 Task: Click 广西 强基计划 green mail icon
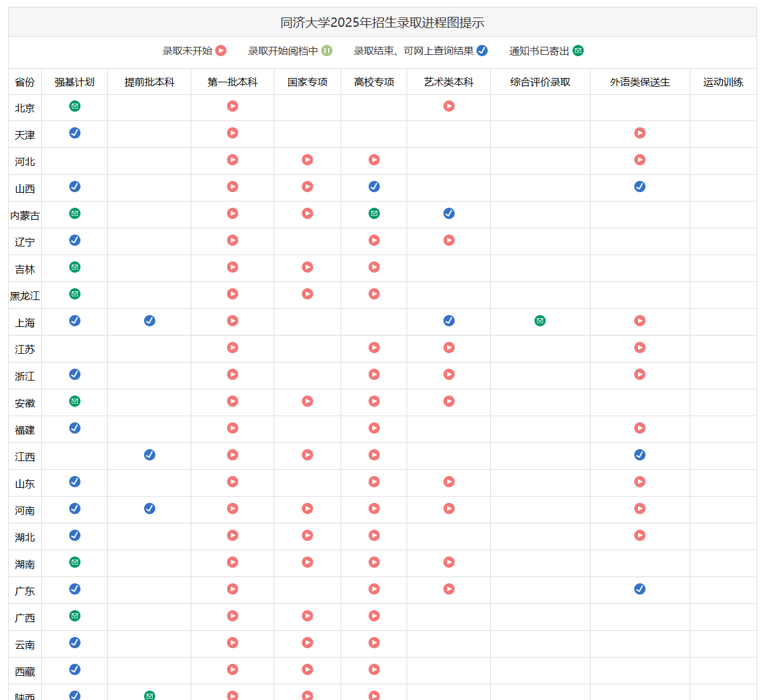tap(75, 616)
